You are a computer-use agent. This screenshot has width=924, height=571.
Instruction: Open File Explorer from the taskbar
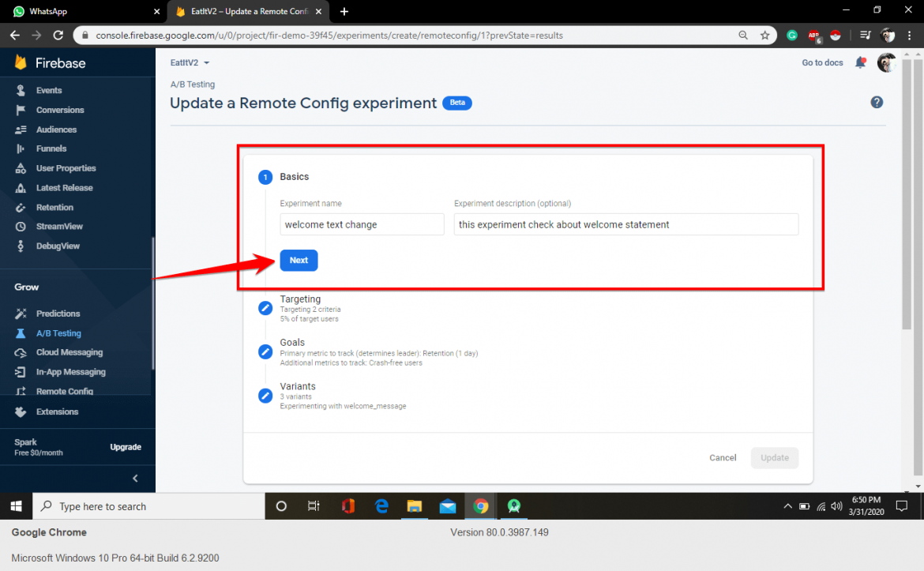click(415, 506)
